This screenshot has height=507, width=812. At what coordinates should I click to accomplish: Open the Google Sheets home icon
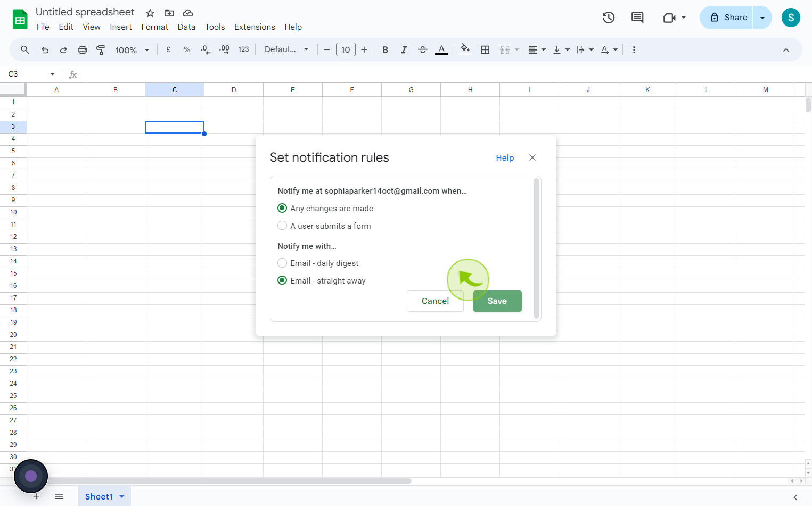click(20, 20)
